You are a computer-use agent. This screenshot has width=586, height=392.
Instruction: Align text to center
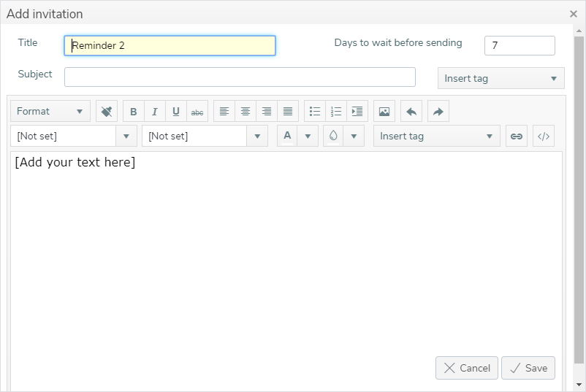tap(246, 111)
